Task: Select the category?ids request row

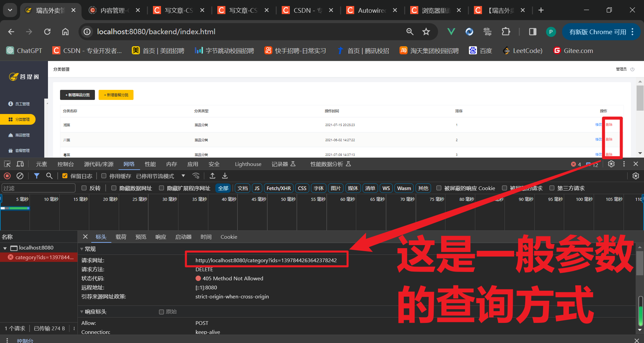Action: click(x=39, y=257)
